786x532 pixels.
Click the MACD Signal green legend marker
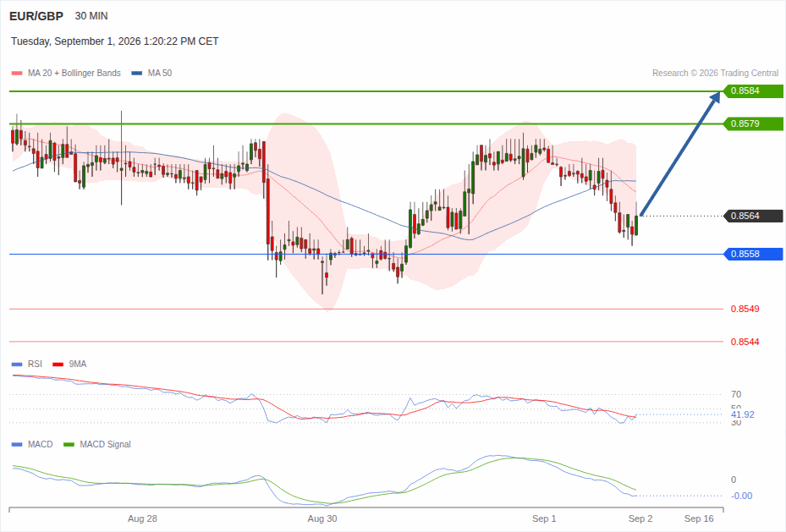pos(69,444)
